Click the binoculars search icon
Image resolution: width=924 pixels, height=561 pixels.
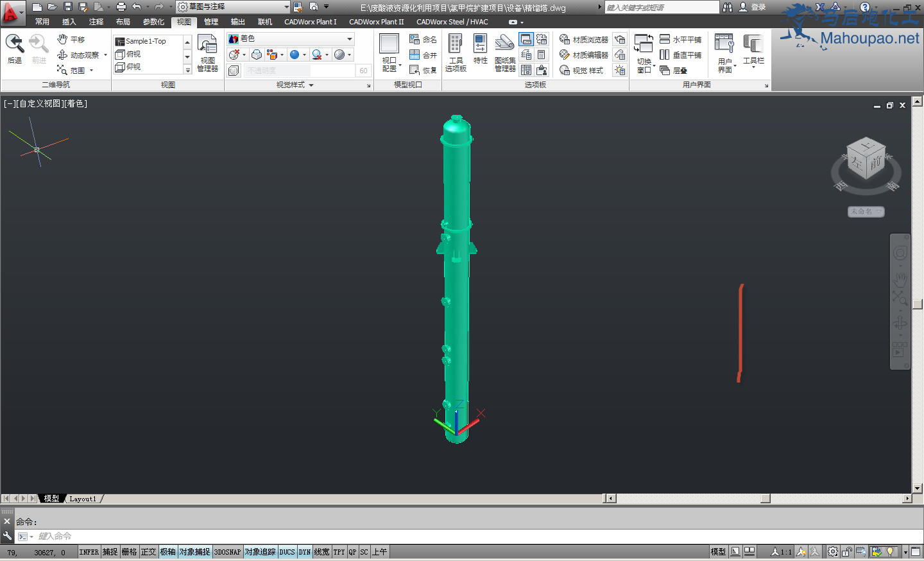(727, 7)
